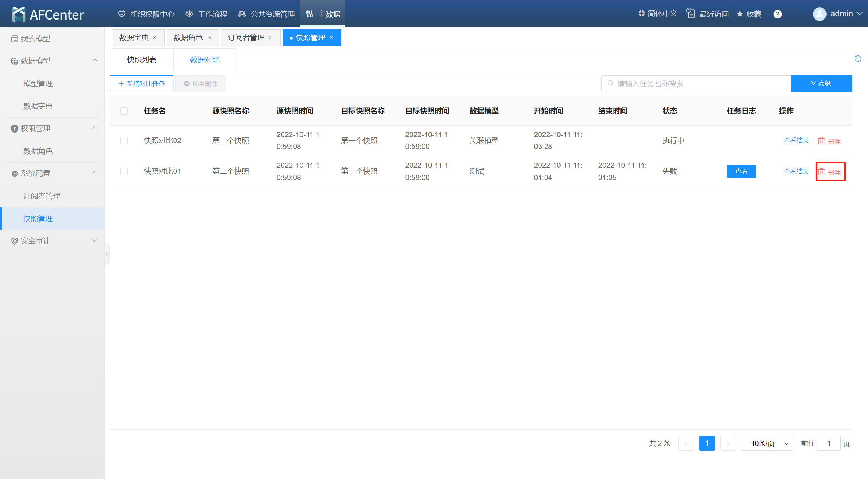Close the 数据字典 tab with its x

155,38
